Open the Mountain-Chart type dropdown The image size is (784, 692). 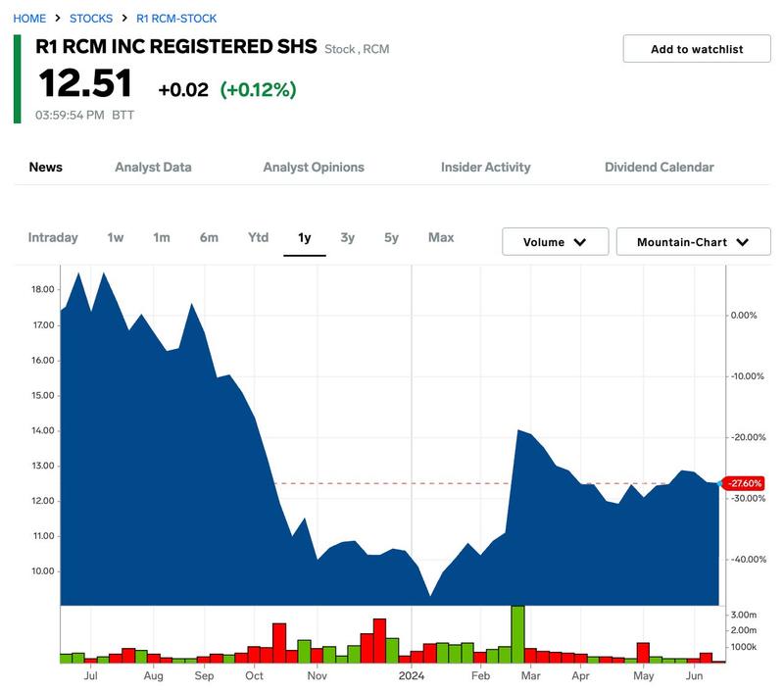pos(693,242)
